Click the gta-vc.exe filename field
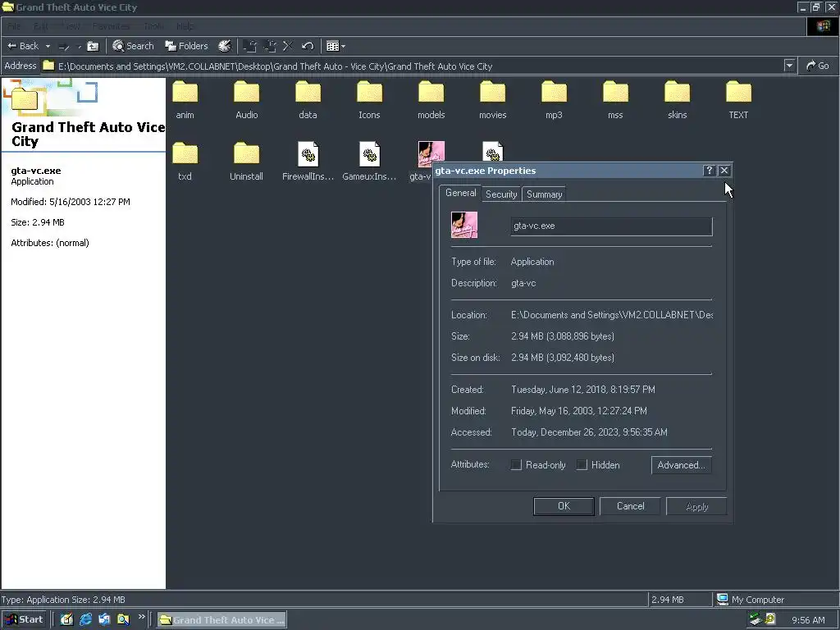 point(611,226)
